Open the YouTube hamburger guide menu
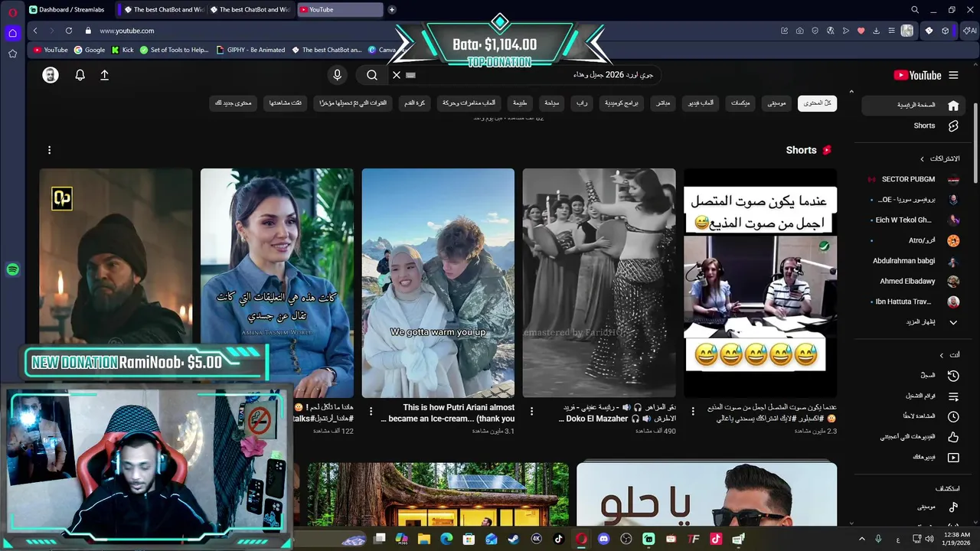Screen dimensions: 980x551 (953, 75)
